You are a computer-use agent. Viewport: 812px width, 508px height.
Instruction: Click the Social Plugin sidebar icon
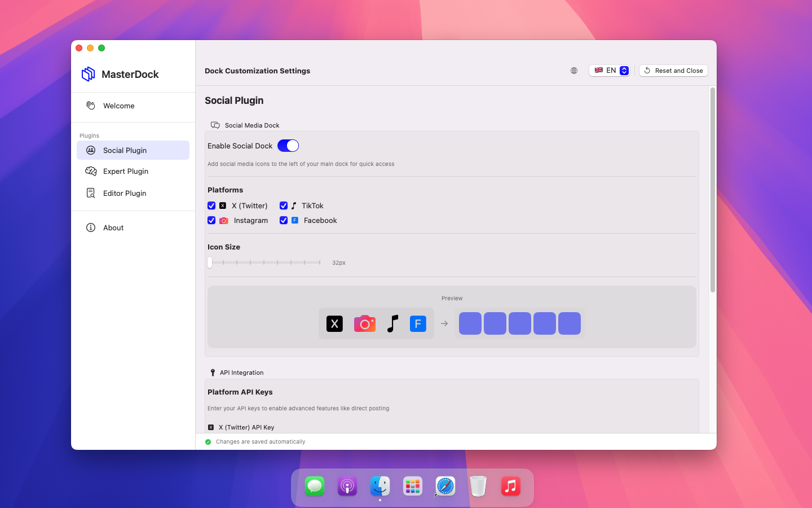91,150
